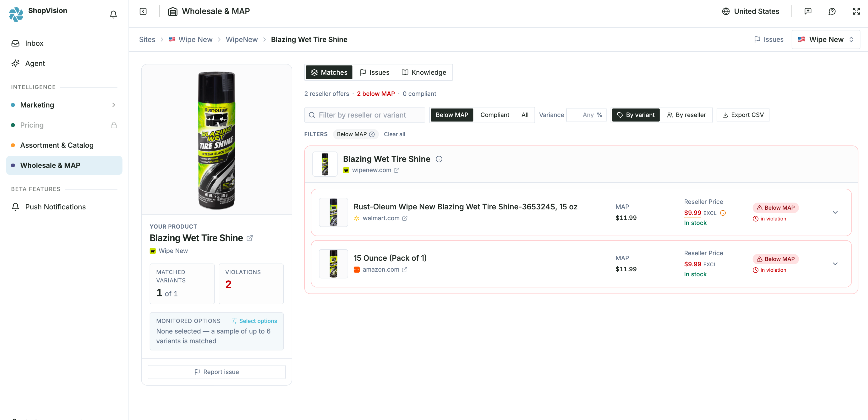Expand the amazon.com offer row
The image size is (868, 420).
pyautogui.click(x=835, y=264)
